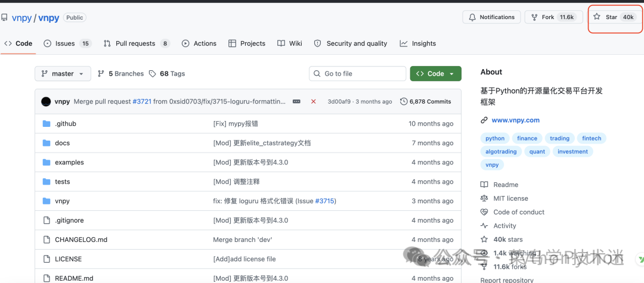Switch to the Code tab
This screenshot has height=283, width=644.
click(18, 43)
